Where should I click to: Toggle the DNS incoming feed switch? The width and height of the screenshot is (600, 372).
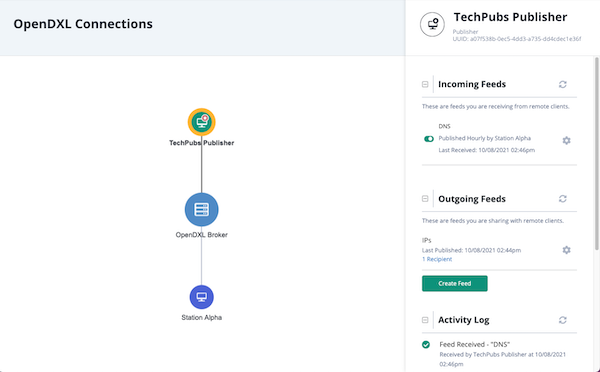coord(429,139)
